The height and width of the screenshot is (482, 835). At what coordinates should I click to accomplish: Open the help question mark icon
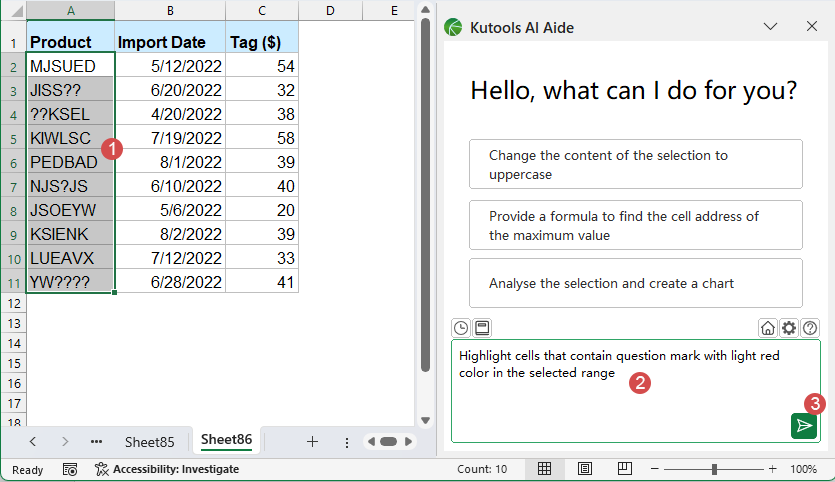coord(810,327)
